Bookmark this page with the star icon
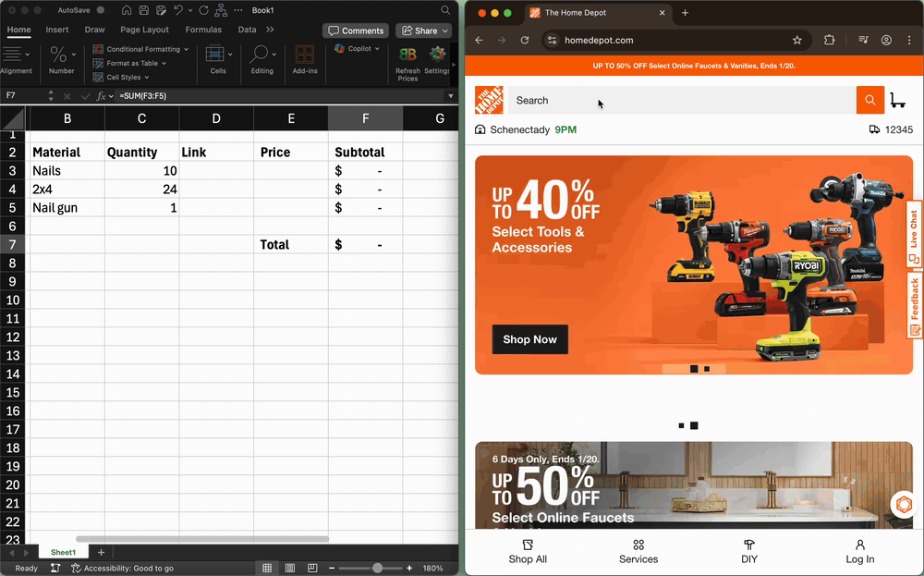This screenshot has height=576, width=924. coord(797,41)
